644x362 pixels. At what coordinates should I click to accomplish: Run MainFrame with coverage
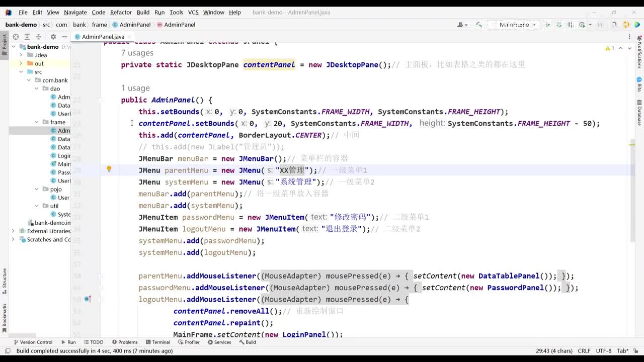click(x=571, y=25)
